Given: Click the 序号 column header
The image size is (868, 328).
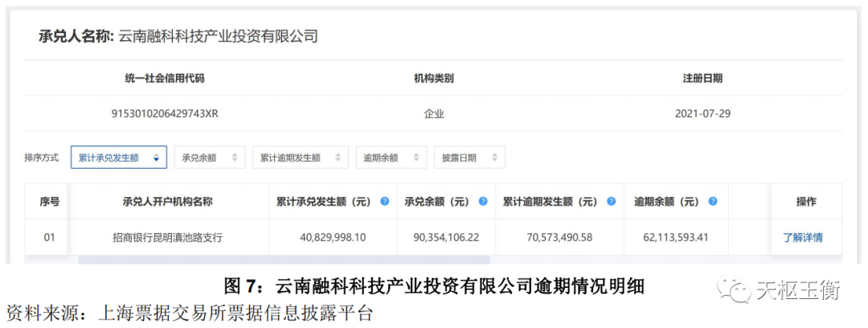Looking at the screenshot, I should tap(49, 201).
